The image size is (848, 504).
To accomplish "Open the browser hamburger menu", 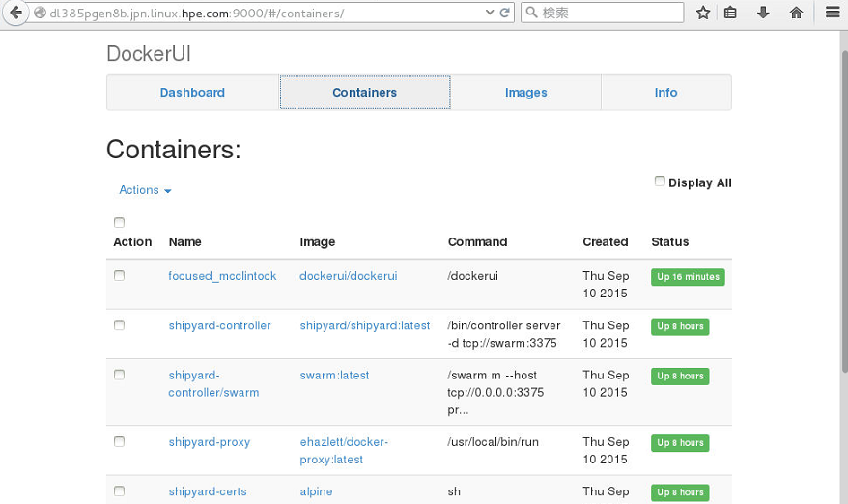I will pyautogui.click(x=833, y=12).
